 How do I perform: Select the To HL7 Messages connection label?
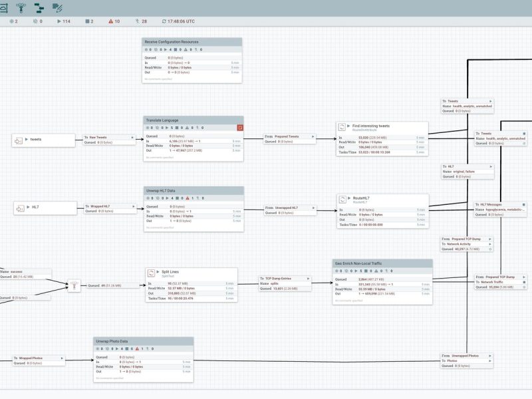(501, 209)
